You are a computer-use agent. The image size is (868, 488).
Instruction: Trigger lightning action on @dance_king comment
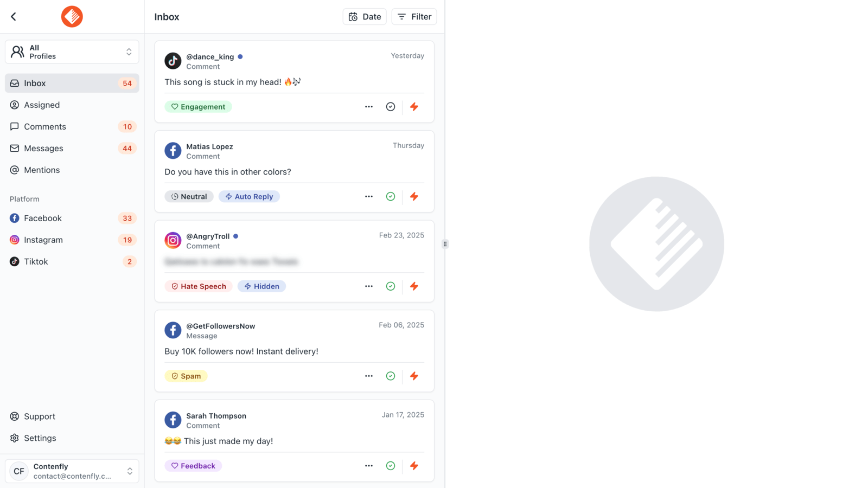tap(414, 107)
